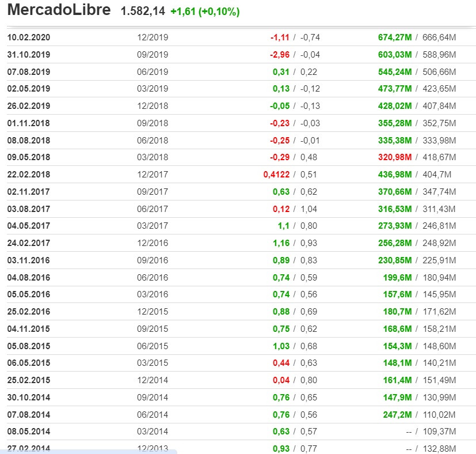Viewport: 476px width, 454px height.
Task: Click the red EPS value -2,96
Action: click(280, 55)
